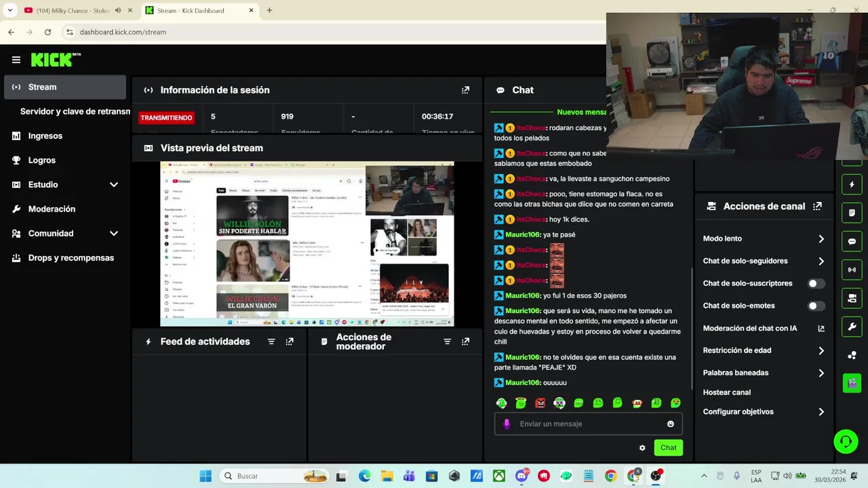Click the chat bubble icon in the right sidebar

point(852,241)
